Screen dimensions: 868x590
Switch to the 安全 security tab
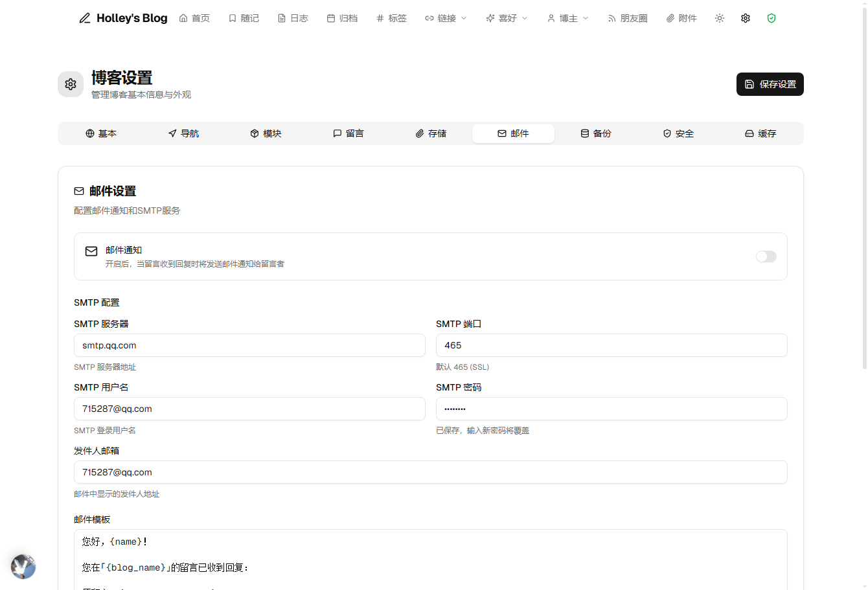[x=678, y=133]
